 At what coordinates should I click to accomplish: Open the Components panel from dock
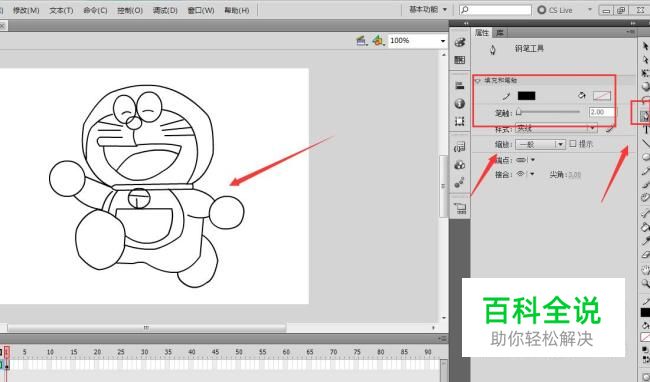point(460,165)
